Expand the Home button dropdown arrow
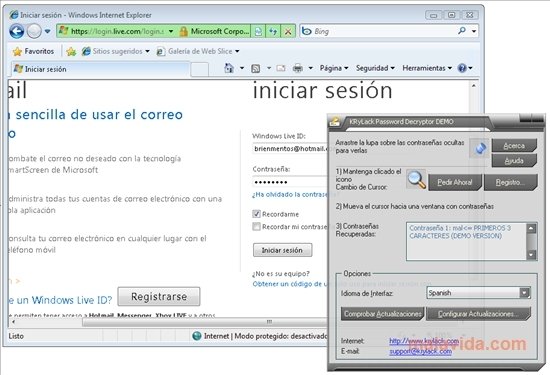This screenshot has width=550, height=375. pos(242,68)
